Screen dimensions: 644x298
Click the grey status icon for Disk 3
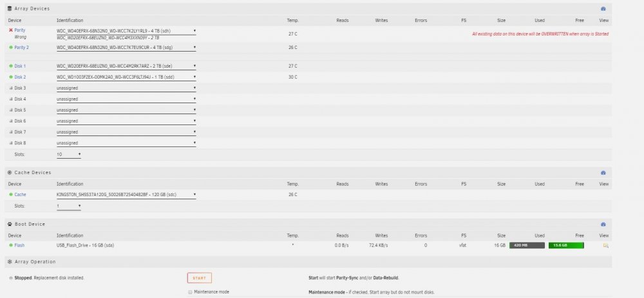pos(11,88)
